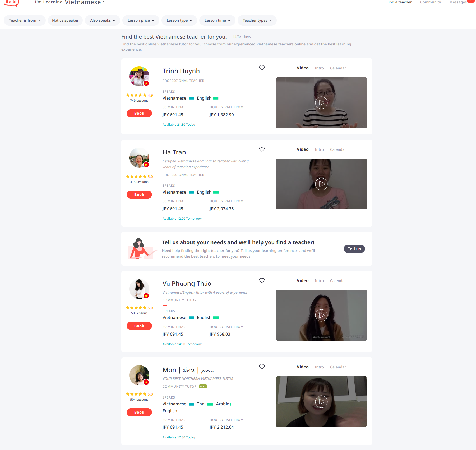This screenshot has width=476, height=450.
Task: Book a lesson with Vũ Phương Thảo
Action: click(139, 326)
